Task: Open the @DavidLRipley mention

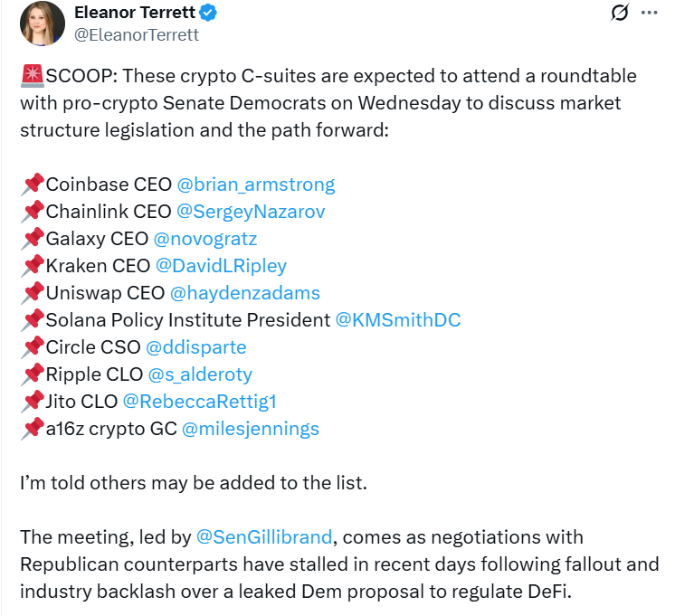Action: click(221, 266)
